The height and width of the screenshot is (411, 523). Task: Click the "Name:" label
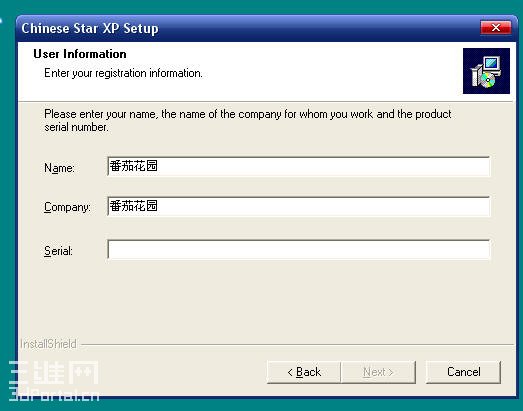pyautogui.click(x=59, y=168)
